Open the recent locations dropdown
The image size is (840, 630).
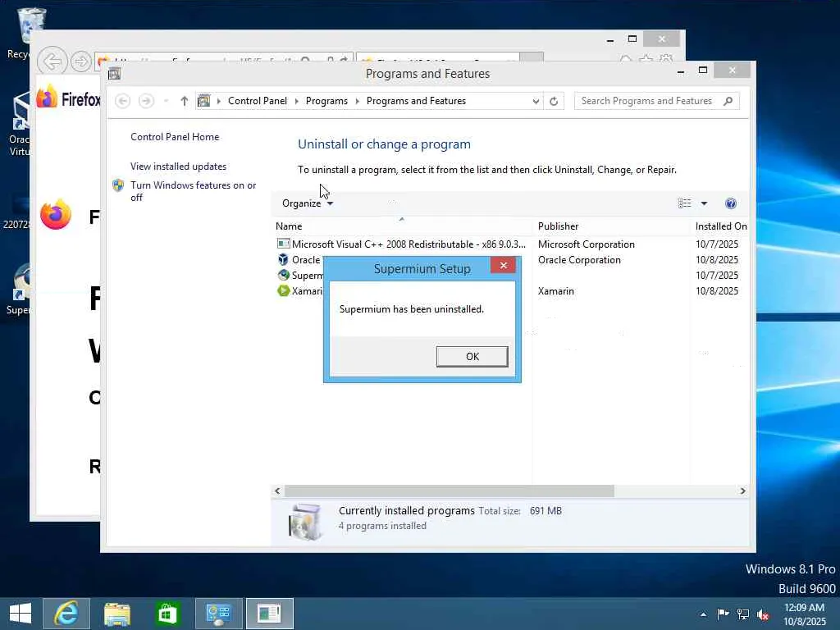[166, 101]
